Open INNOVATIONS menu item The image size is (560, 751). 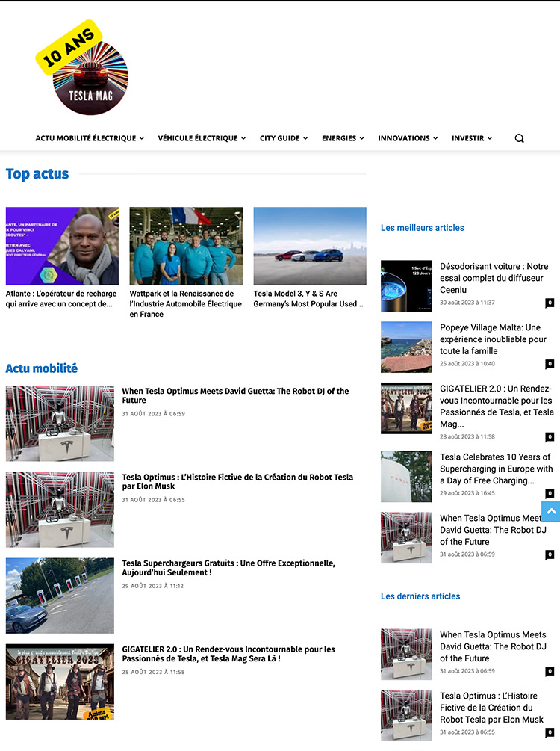click(x=404, y=138)
